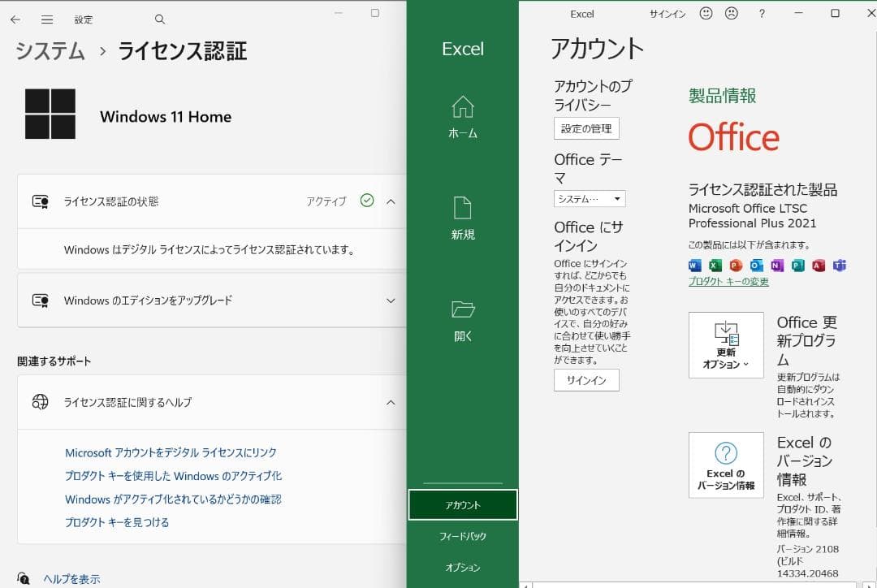Screen dimensions: 877x588
Task: Click the Settings search magnifier icon
Action: pyautogui.click(x=159, y=19)
